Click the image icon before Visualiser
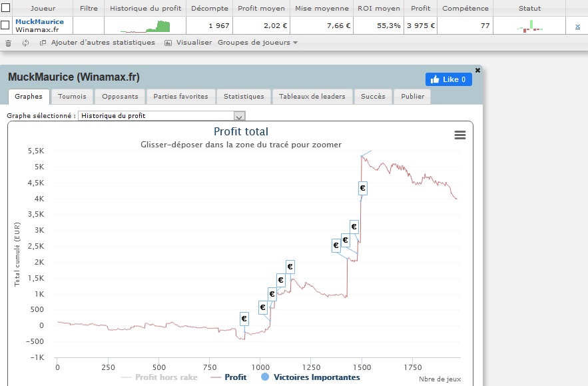The height and width of the screenshot is (386, 588). 168,43
